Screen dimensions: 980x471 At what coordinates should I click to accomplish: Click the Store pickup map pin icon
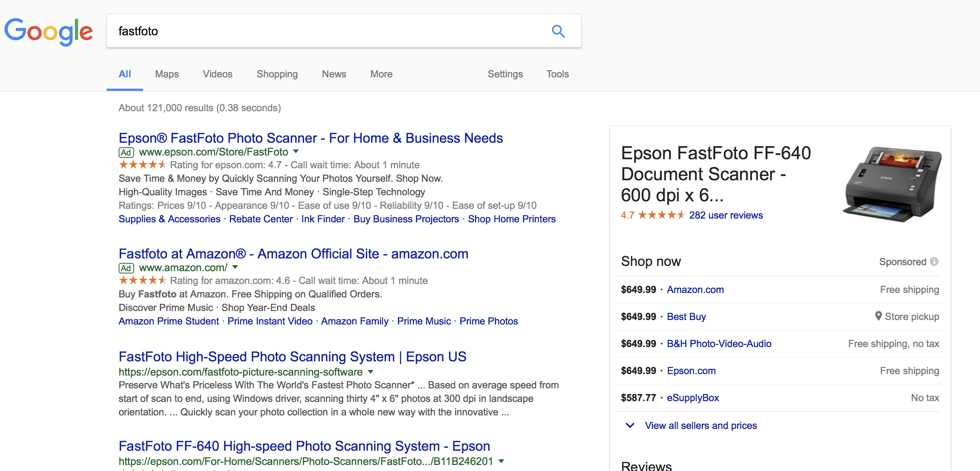(x=878, y=316)
